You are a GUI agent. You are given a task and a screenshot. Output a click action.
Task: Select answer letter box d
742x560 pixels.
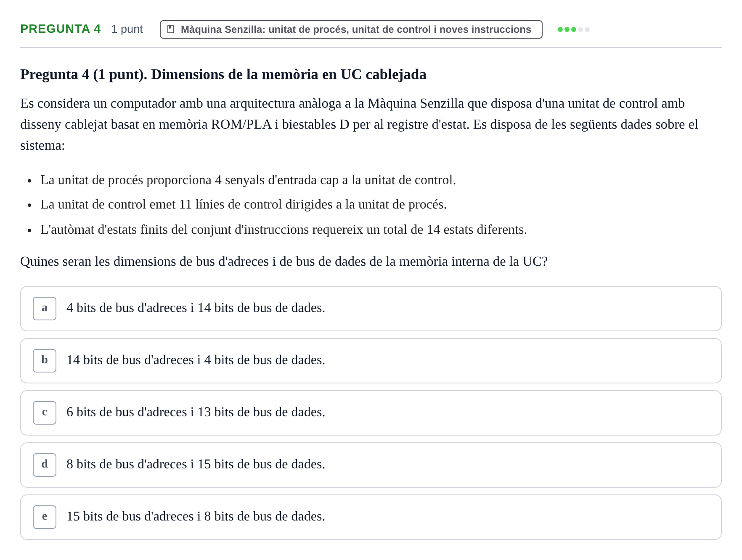(45, 465)
